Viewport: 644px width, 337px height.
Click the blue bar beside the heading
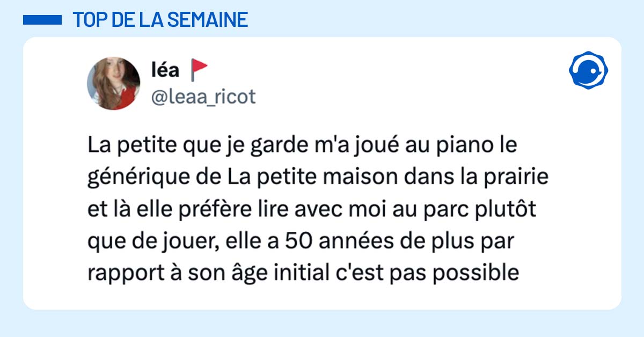point(42,20)
